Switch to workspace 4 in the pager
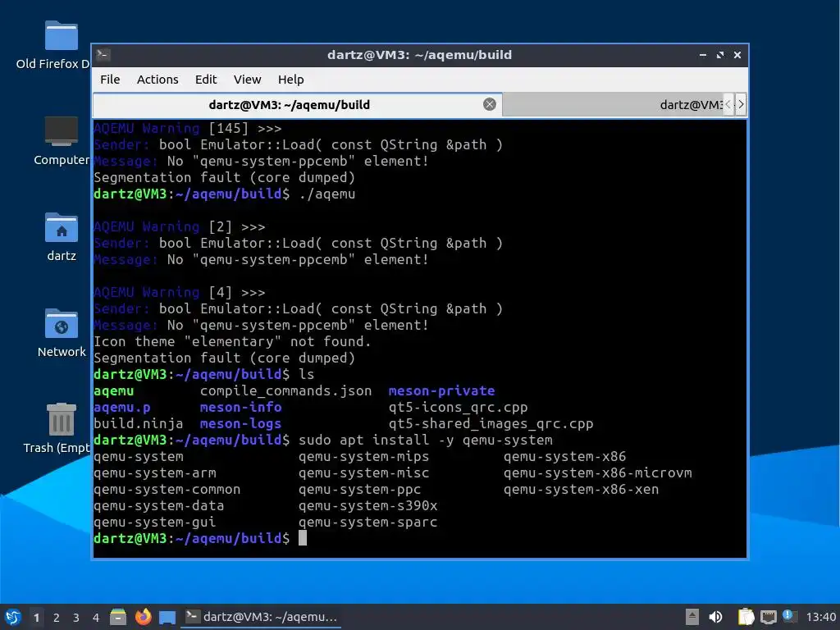 96,618
